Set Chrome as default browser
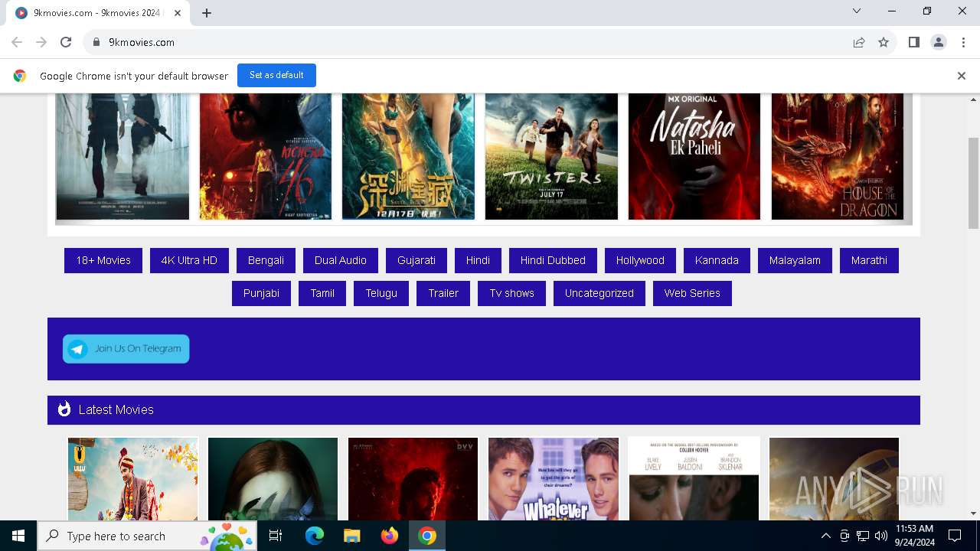Viewport: 980px width, 551px height. [276, 75]
